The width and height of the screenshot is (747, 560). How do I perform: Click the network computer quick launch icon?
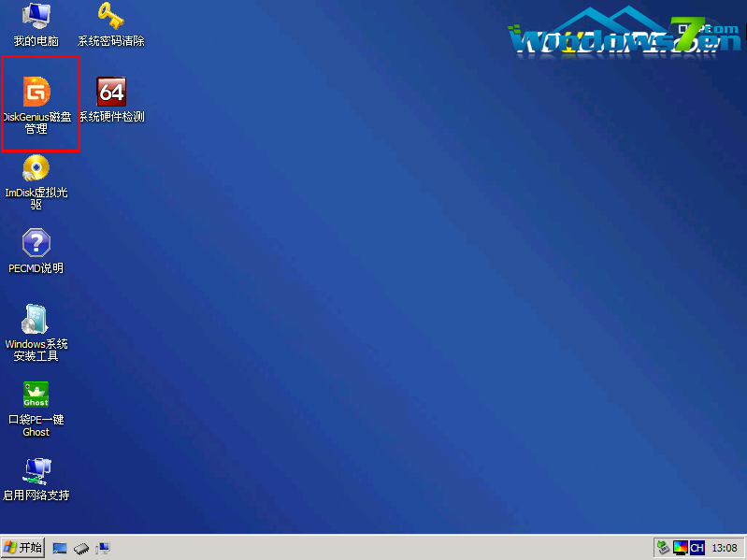[x=102, y=548]
